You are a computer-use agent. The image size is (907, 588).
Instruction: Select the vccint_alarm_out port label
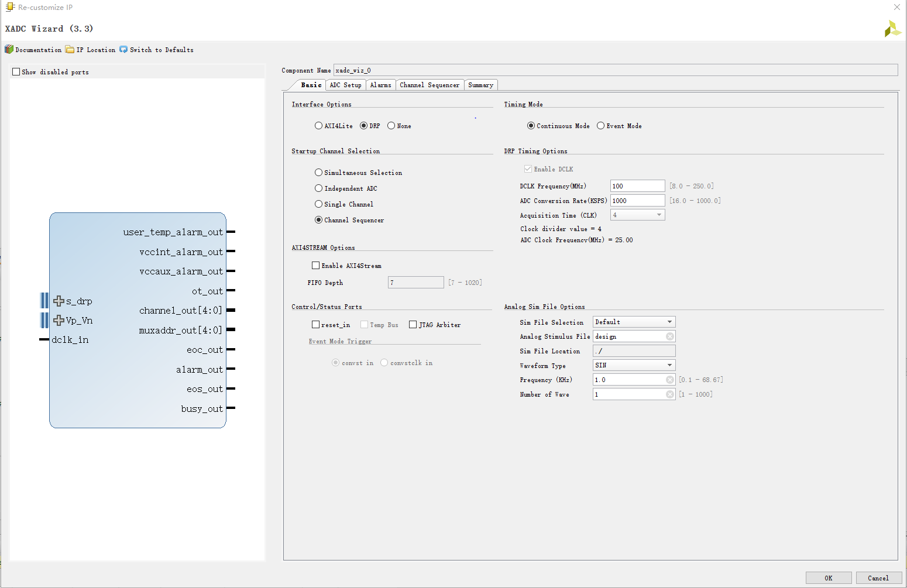181,252
